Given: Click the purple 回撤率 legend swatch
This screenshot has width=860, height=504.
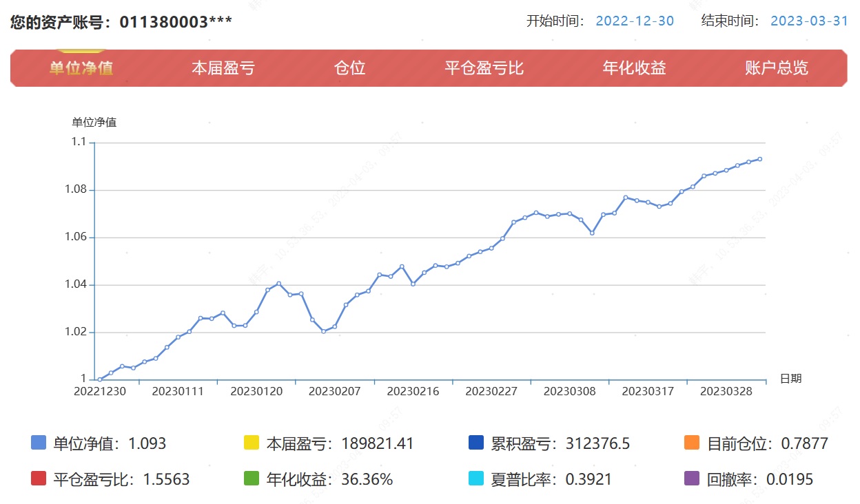Looking at the screenshot, I should pyautogui.click(x=692, y=479).
